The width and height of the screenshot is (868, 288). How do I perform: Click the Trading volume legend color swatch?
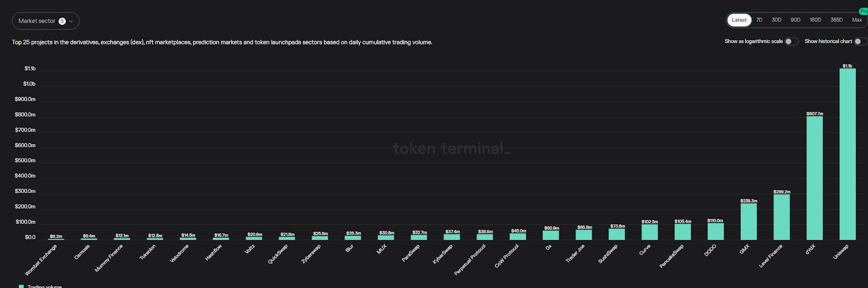click(x=21, y=286)
